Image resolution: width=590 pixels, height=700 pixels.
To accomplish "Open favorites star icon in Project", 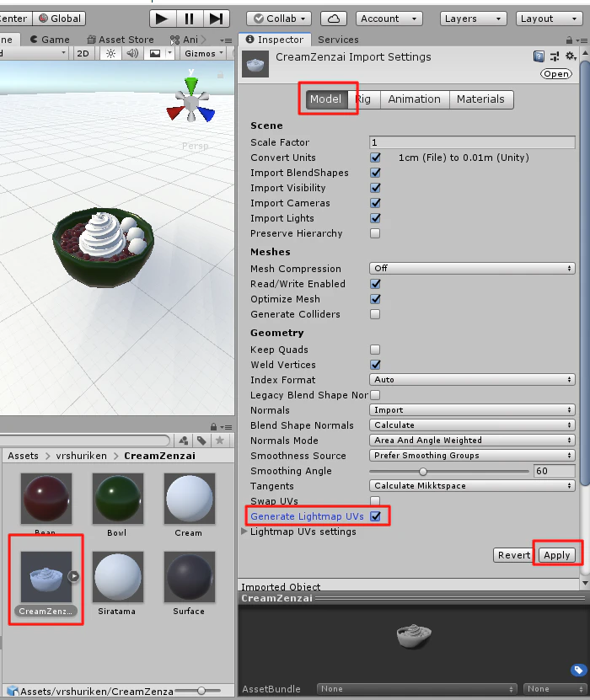I will pyautogui.click(x=220, y=441).
